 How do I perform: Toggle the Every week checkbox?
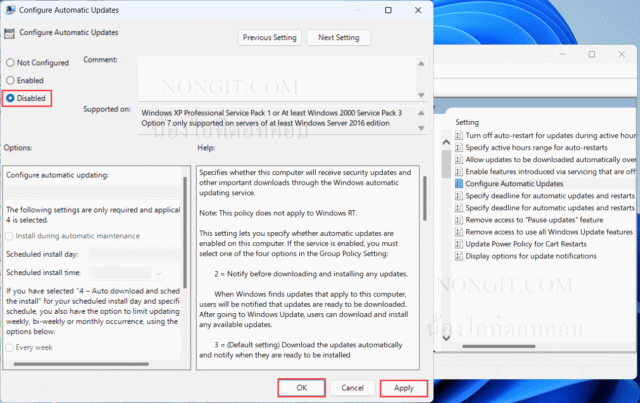pyautogui.click(x=9, y=348)
